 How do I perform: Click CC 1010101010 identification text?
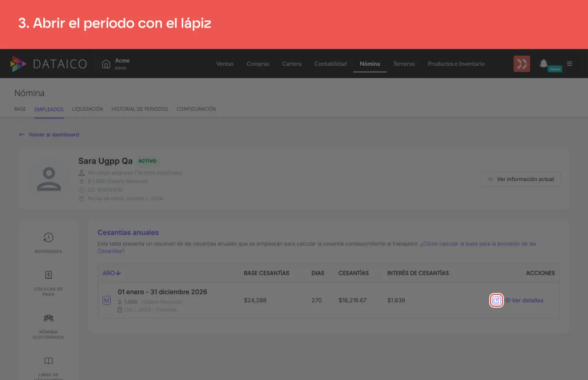pyautogui.click(x=105, y=190)
